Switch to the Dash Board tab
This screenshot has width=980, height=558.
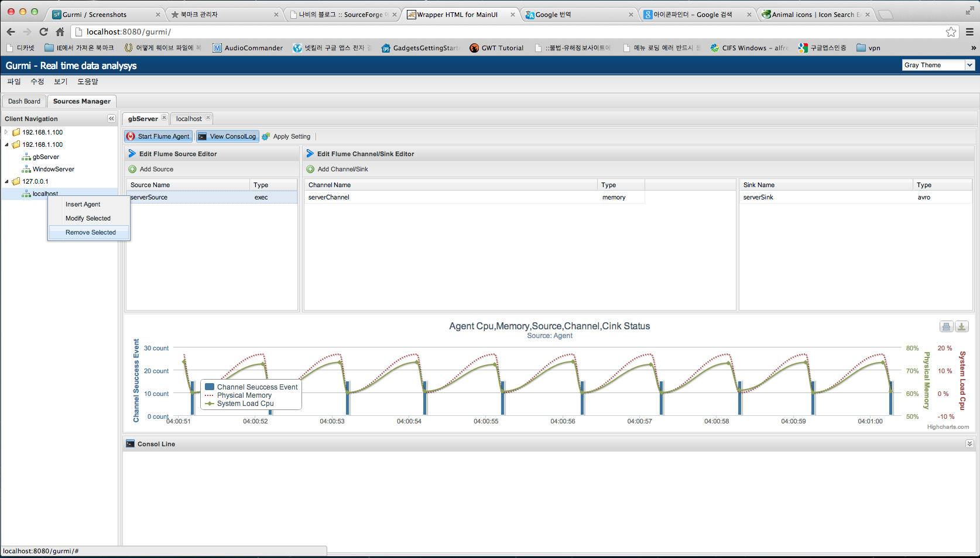pyautogui.click(x=23, y=101)
